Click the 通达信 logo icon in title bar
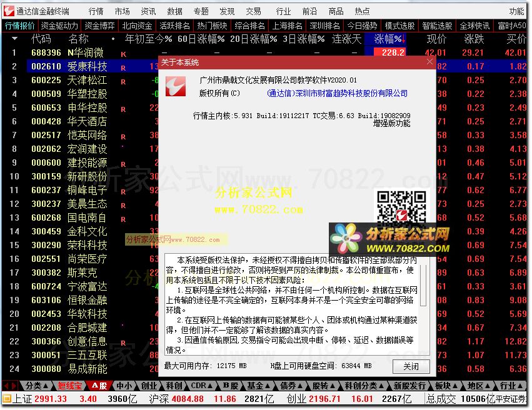This screenshot has width=532, height=410. tap(9, 11)
